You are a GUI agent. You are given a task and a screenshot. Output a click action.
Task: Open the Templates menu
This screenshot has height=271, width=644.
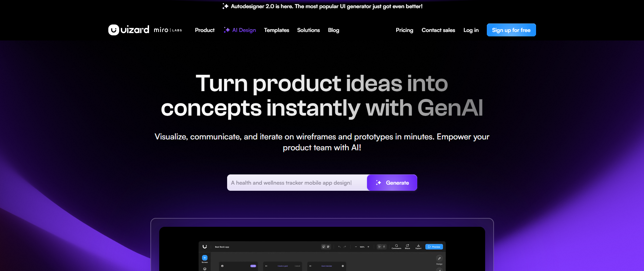click(277, 30)
